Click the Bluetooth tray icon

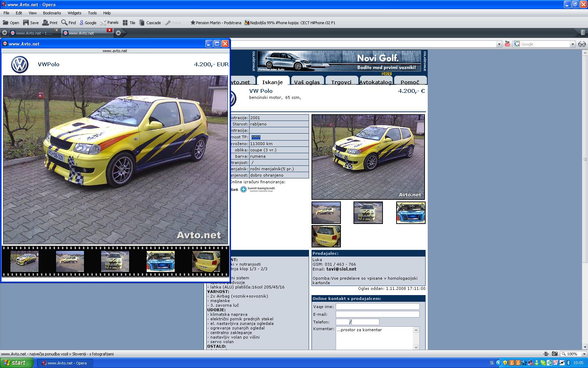pyautogui.click(x=568, y=363)
